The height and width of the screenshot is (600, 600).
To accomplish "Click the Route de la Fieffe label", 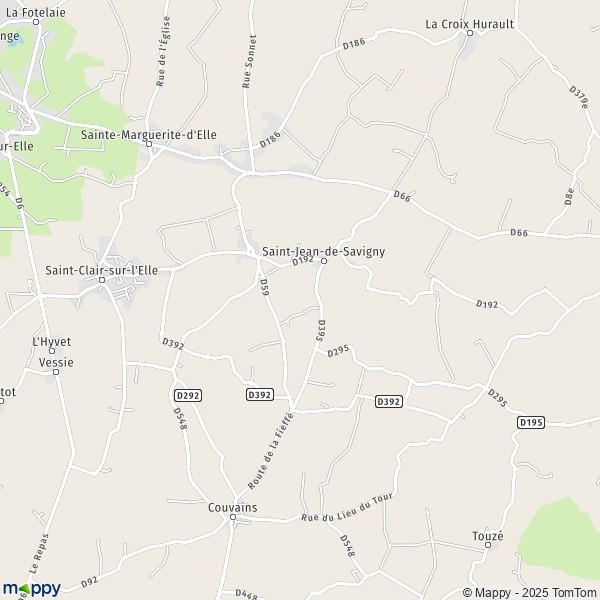I will click(271, 451).
